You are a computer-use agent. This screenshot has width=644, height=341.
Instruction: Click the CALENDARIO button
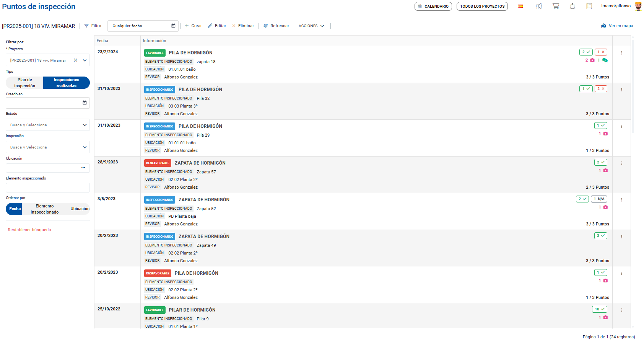pos(433,7)
